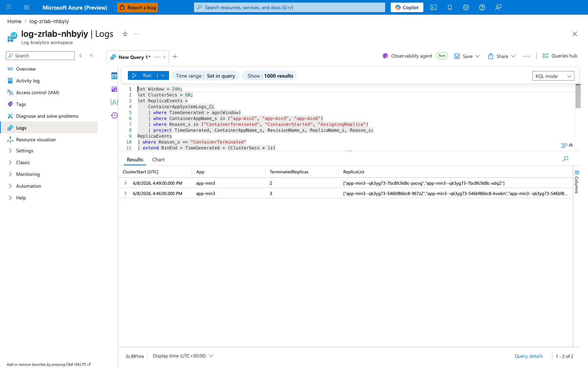Change Display time UTC dropdown
Image resolution: width=588 pixels, height=368 pixels.
point(183,356)
